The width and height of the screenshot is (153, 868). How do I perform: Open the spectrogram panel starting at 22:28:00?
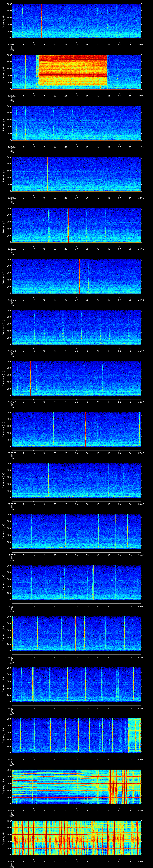(76, 21)
